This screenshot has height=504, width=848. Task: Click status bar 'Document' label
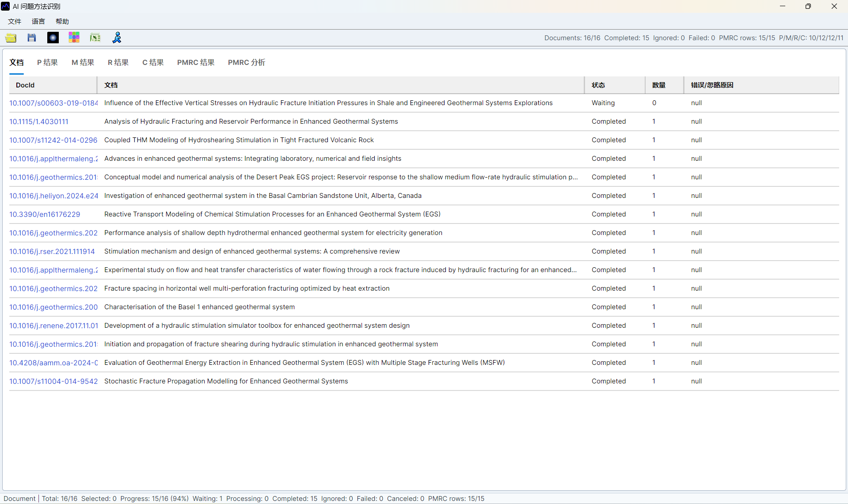pos(19,499)
